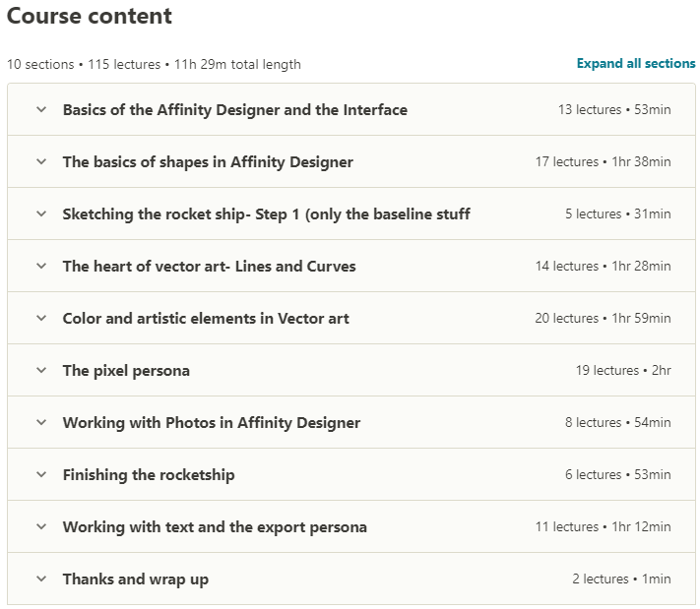Image resolution: width=700 pixels, height=609 pixels.
Task: Click chevron next to Sketching the rocket ship
Action: coord(41,213)
